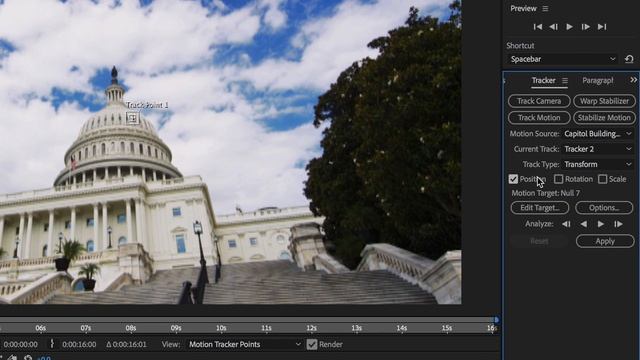
Task: Click the 10s mark on time ruler
Action: point(221,328)
